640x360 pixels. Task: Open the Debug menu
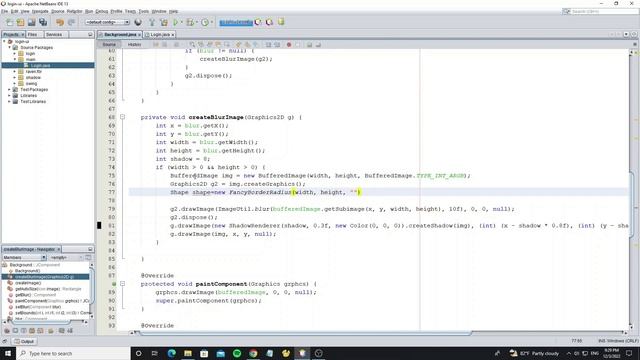[x=102, y=11]
